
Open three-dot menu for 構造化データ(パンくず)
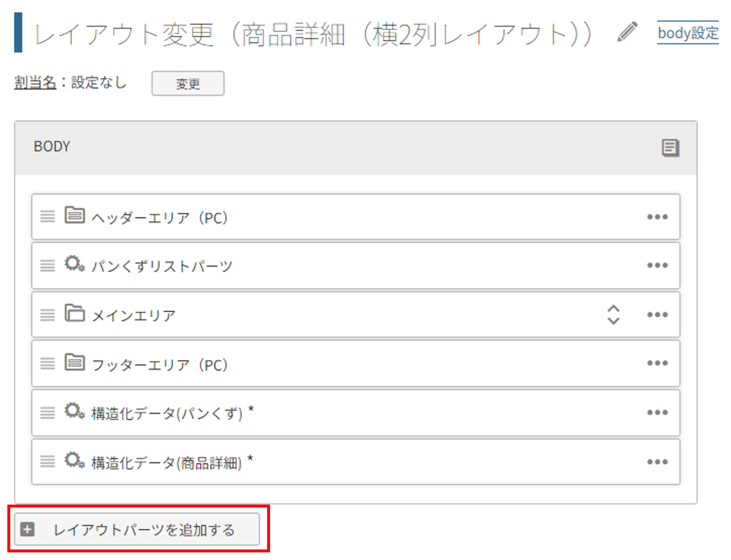pos(657,413)
